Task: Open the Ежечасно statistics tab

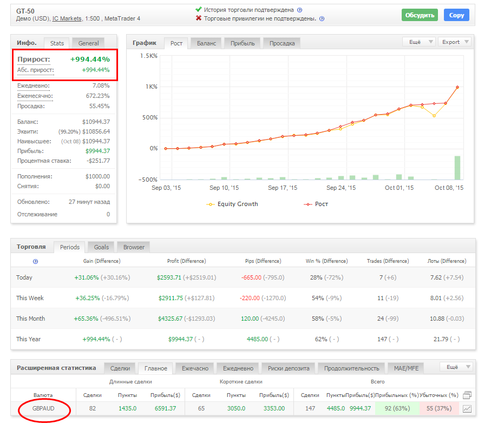Action: point(195,368)
